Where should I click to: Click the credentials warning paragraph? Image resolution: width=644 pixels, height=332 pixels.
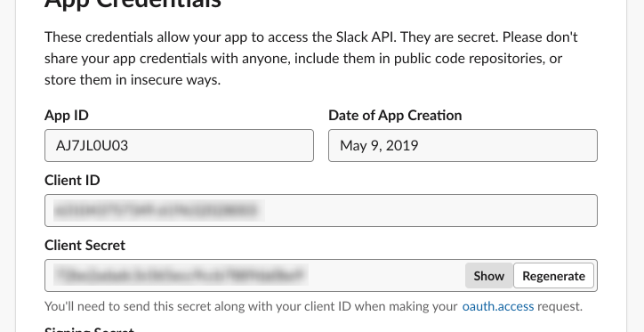click(x=311, y=58)
